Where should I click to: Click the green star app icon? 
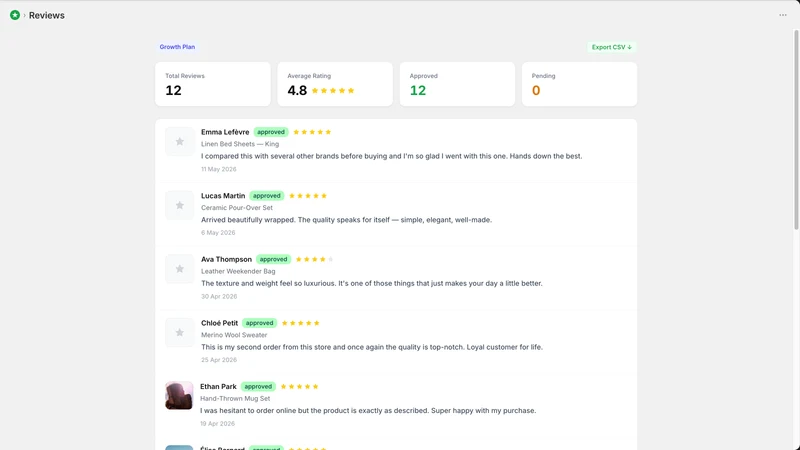[x=15, y=15]
